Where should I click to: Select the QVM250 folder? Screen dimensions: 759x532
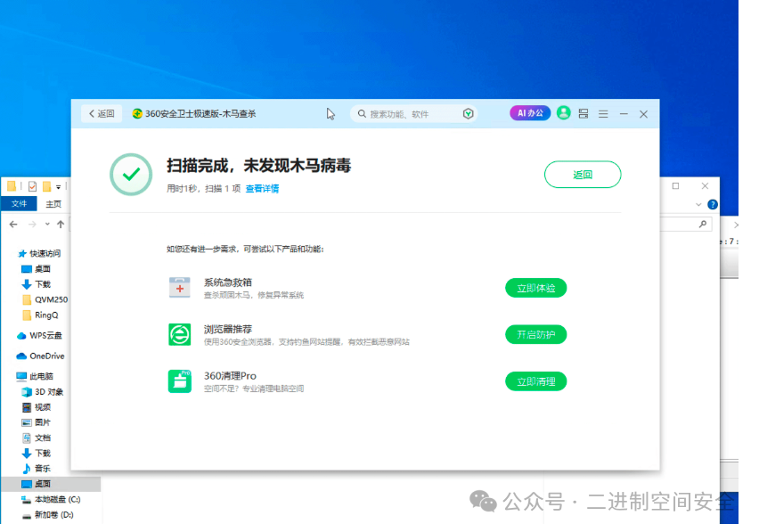45,299
